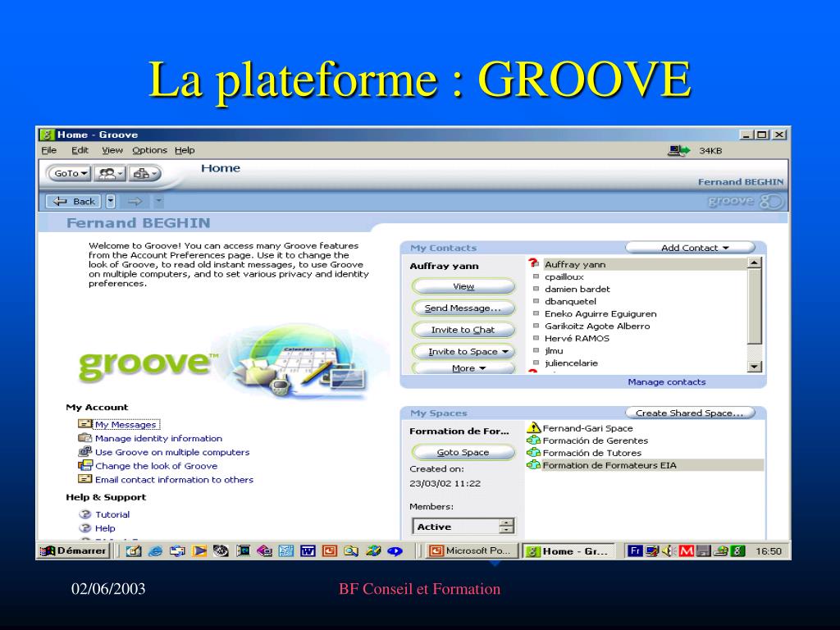Viewport: 840px width, 630px height.
Task: Select contact juliencelarie
Action: (571, 363)
